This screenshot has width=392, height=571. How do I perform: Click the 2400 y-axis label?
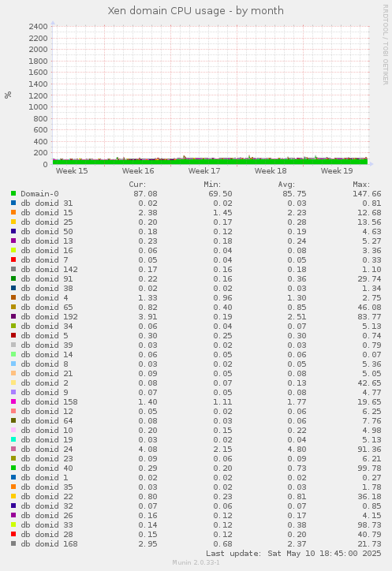click(x=38, y=27)
